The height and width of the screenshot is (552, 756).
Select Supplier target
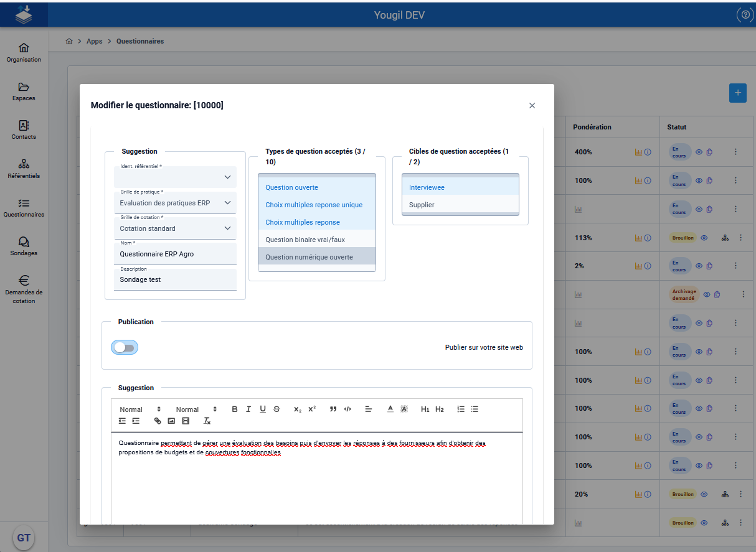coord(460,205)
